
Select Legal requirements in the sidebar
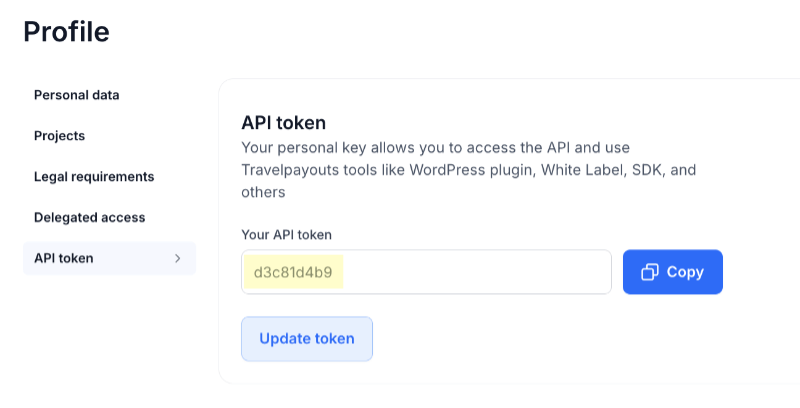coord(94,177)
